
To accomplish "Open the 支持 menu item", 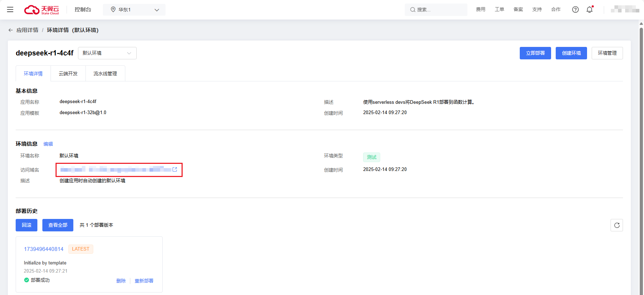I will point(537,10).
